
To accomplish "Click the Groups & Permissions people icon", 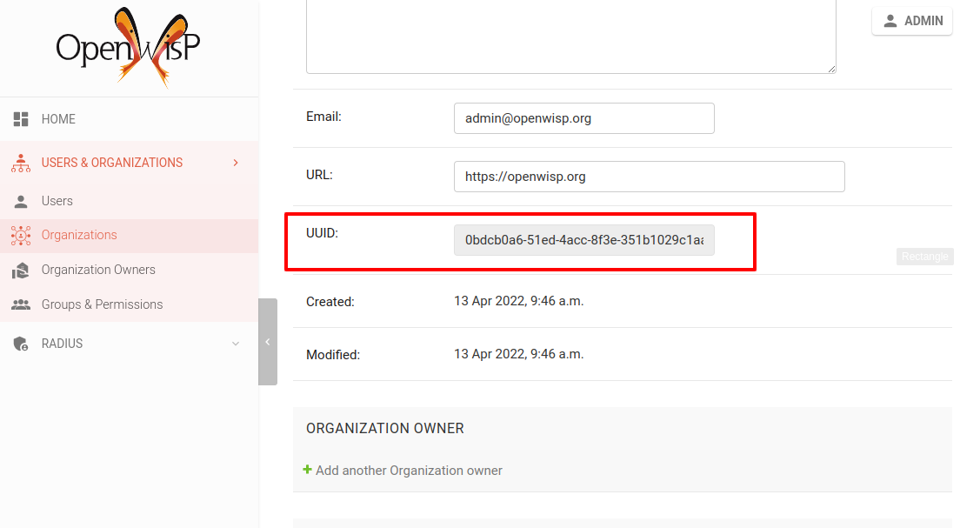I will click(x=21, y=304).
